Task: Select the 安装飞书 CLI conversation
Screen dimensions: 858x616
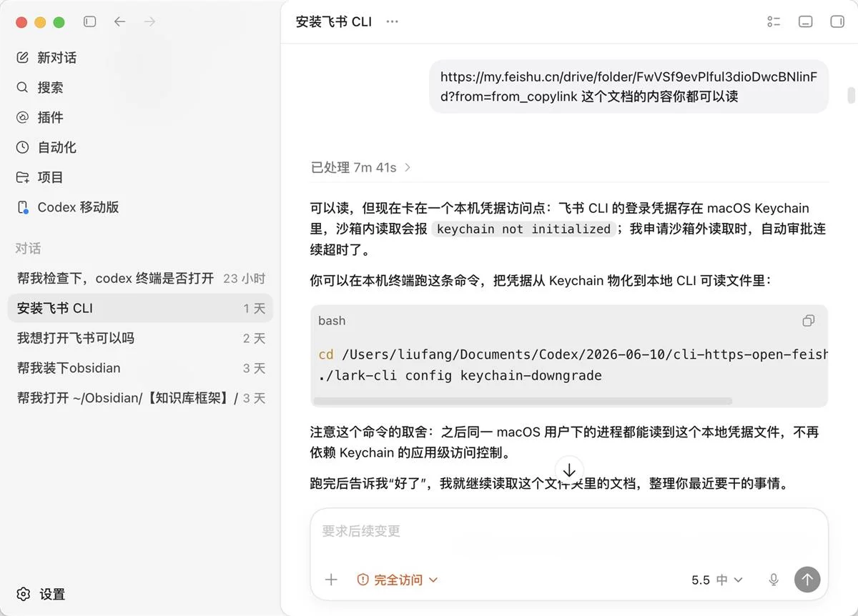Action: [141, 308]
